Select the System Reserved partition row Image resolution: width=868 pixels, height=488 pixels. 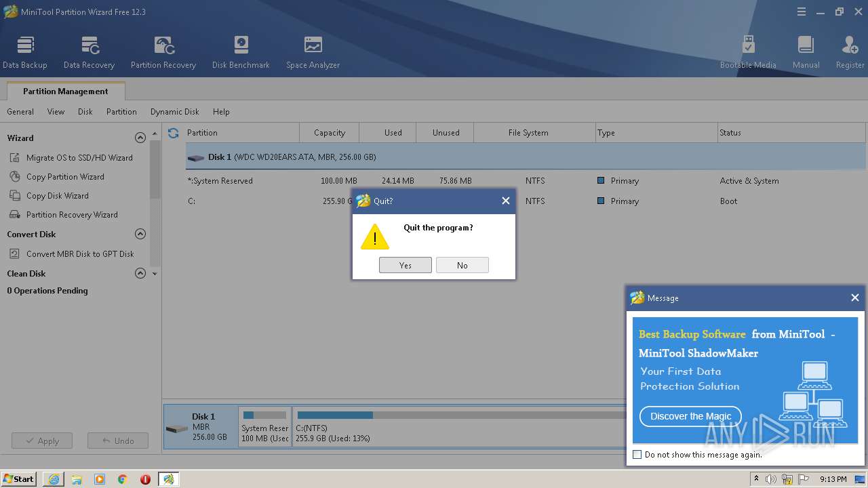click(x=526, y=181)
